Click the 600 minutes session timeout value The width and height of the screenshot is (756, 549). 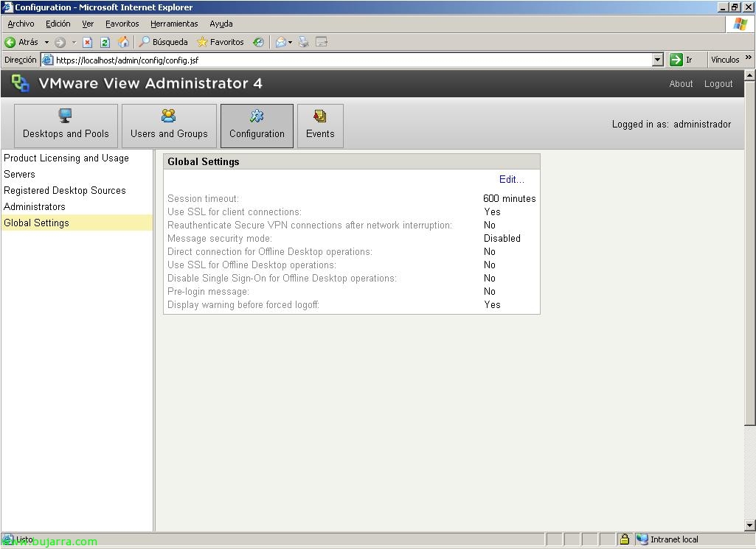click(509, 198)
